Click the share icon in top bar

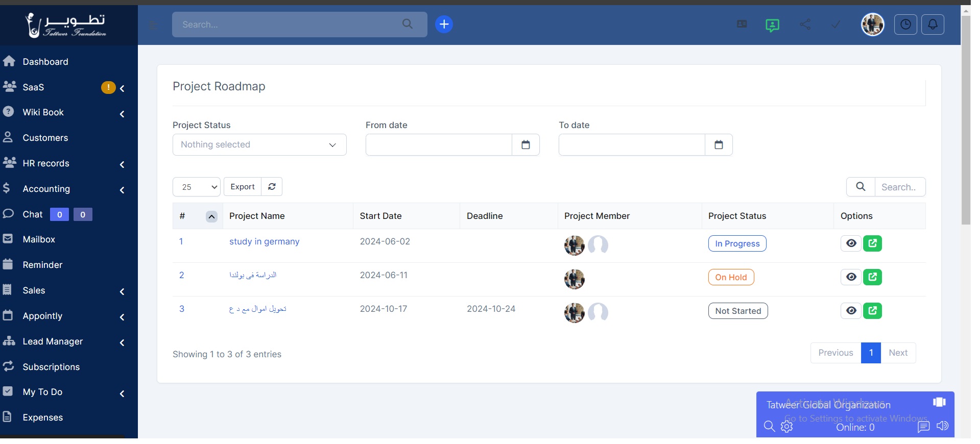click(x=805, y=24)
